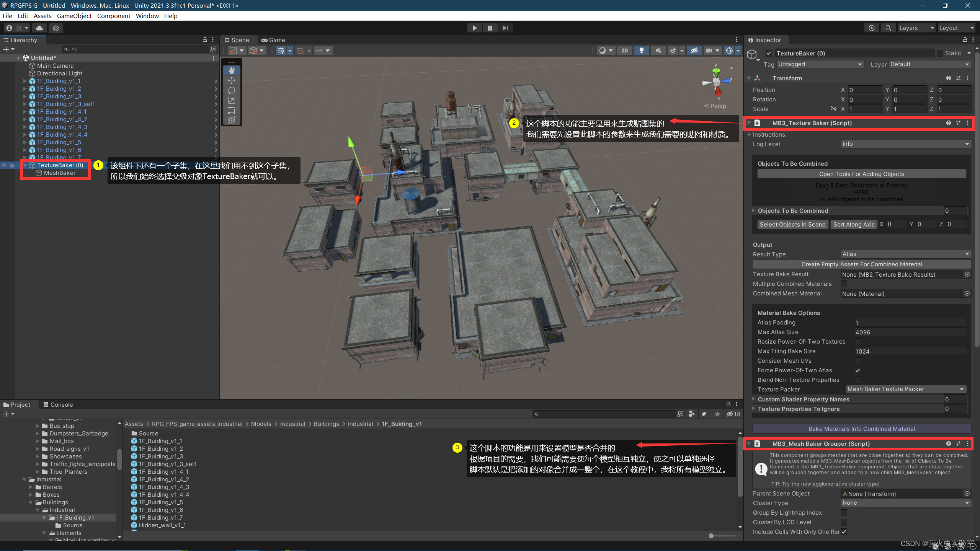Expand 1F_Buiding_v1_1 in Hierarchy
The width and height of the screenshot is (980, 551).
pos(25,81)
